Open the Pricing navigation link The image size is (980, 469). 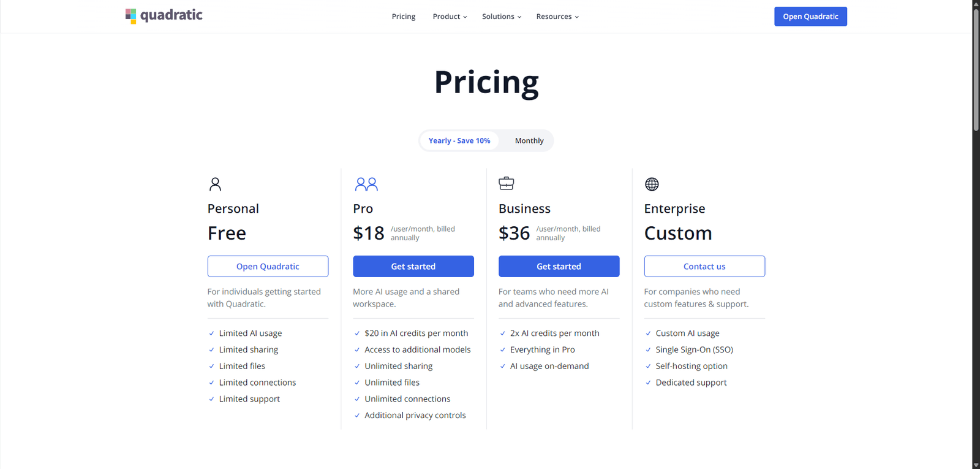pos(404,17)
